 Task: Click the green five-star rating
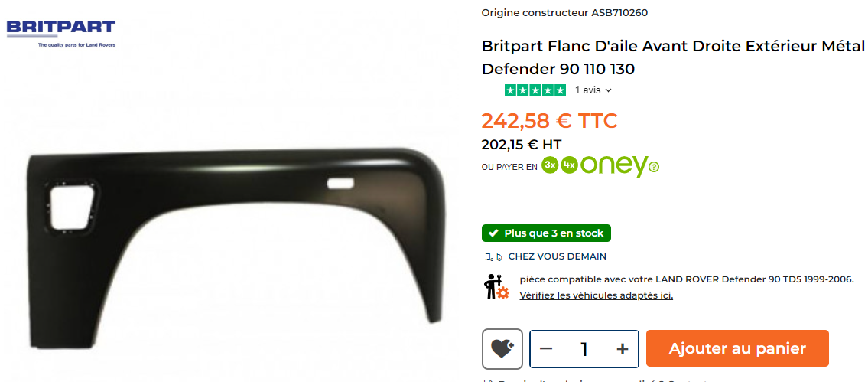(x=535, y=90)
